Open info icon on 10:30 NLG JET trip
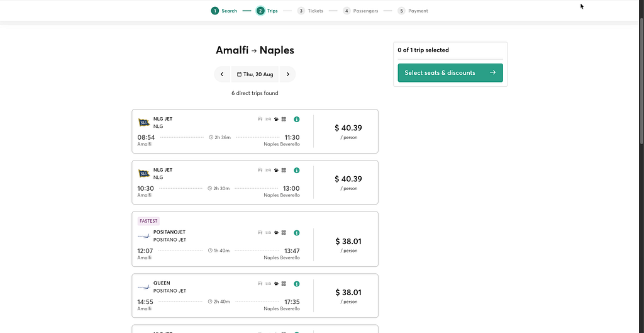Image resolution: width=644 pixels, height=333 pixels. coord(297,170)
